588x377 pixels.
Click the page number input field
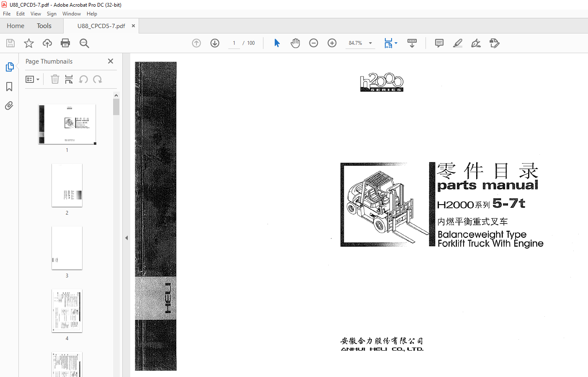[x=234, y=43]
